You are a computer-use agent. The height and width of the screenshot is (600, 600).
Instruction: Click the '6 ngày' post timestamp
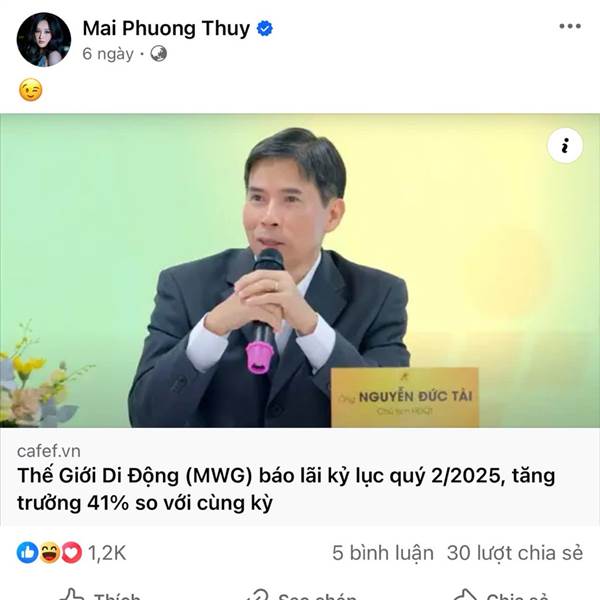[108, 54]
